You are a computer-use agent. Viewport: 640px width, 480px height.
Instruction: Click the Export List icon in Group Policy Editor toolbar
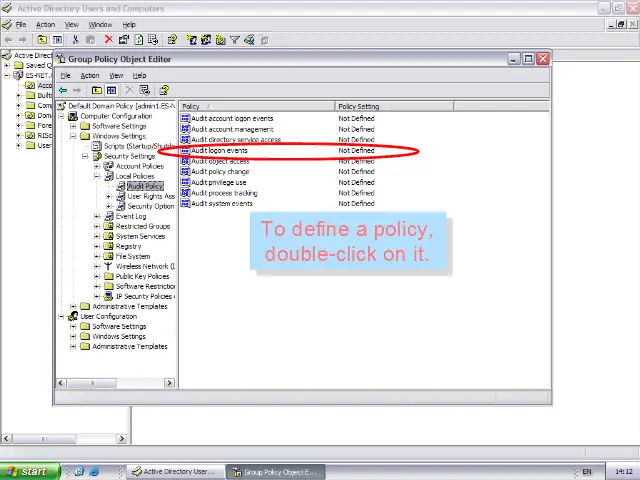[x=144, y=90]
